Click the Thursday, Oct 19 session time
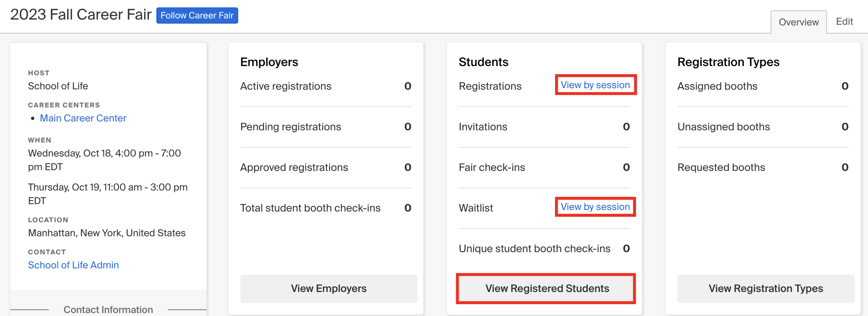868x316 pixels. point(108,194)
